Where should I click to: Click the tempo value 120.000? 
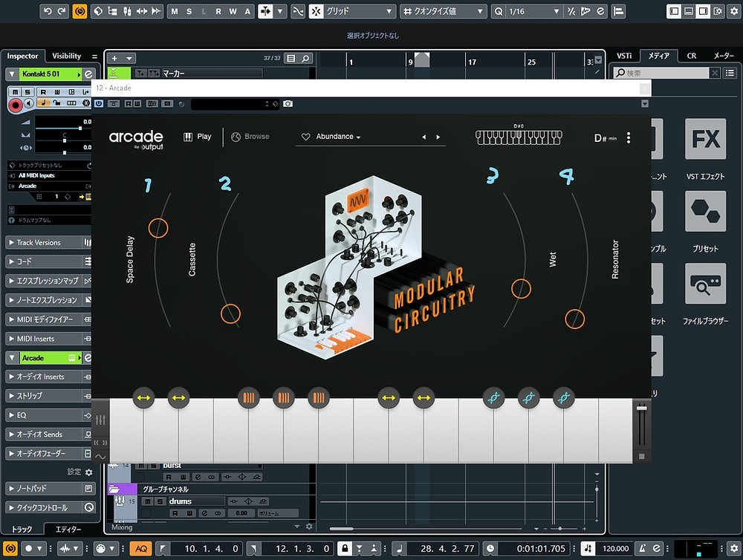tap(615, 549)
